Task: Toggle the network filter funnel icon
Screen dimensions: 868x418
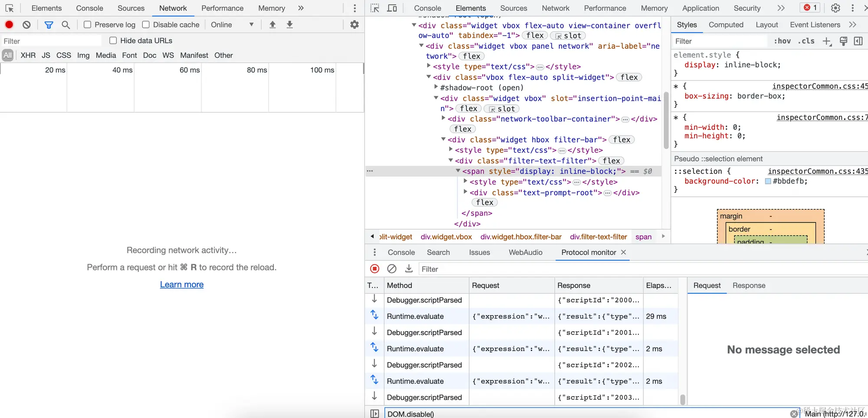Action: [x=49, y=25]
